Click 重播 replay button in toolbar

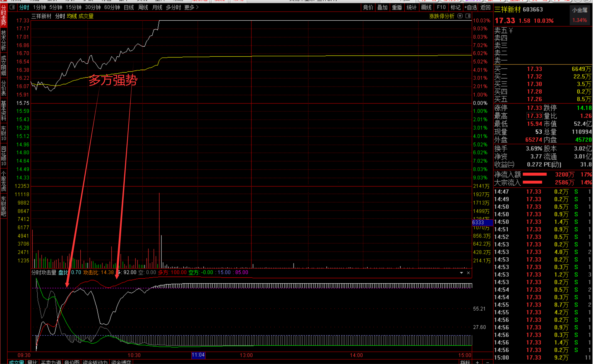click(397, 8)
